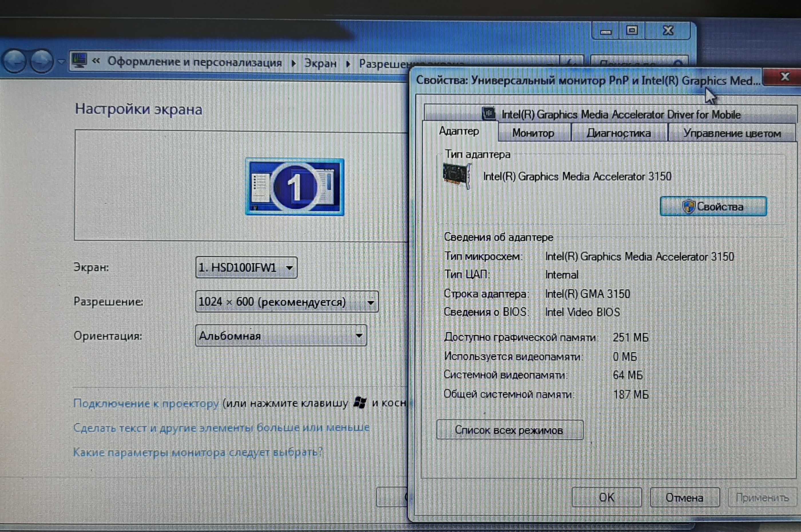The height and width of the screenshot is (532, 801).
Task: Click the forward navigation arrow button
Action: coord(41,61)
